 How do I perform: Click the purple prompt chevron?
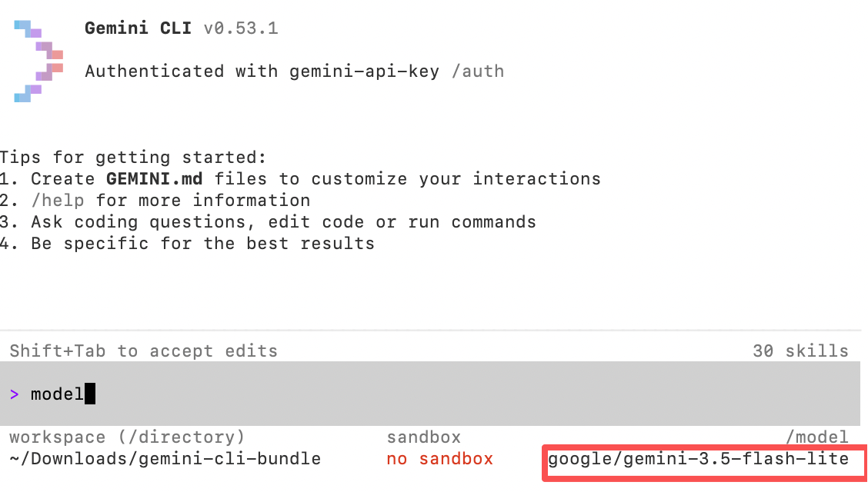[15, 394]
